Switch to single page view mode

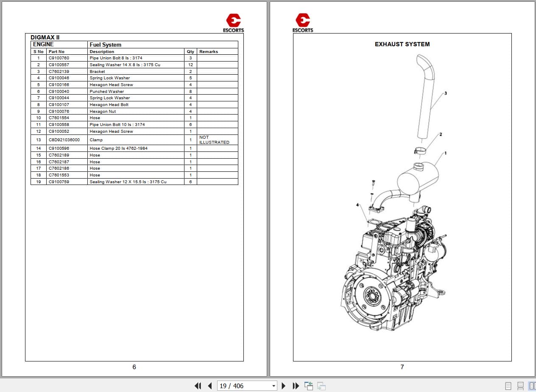(x=508, y=386)
